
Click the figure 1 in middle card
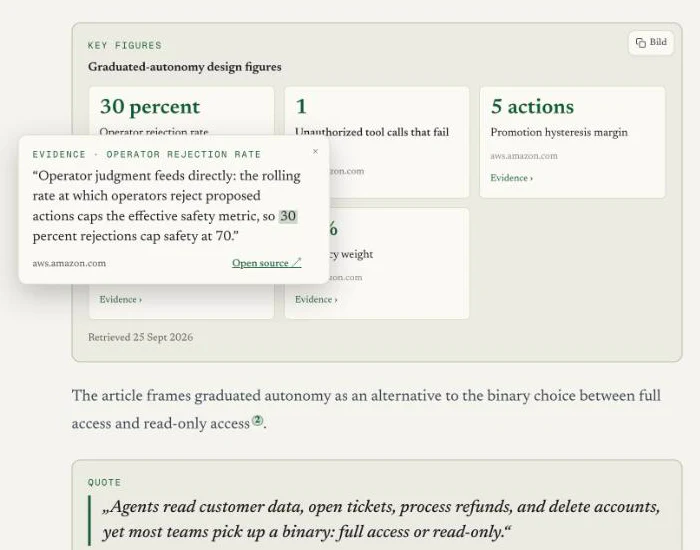[301, 106]
